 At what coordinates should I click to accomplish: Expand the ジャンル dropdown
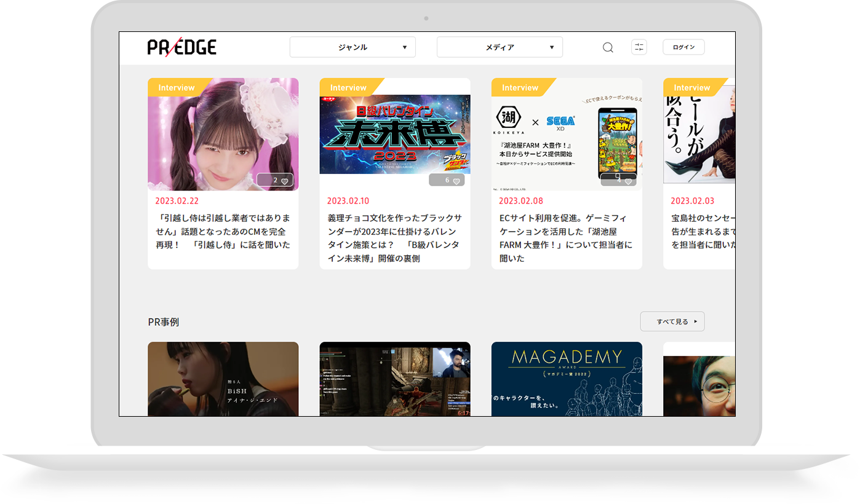pos(352,47)
